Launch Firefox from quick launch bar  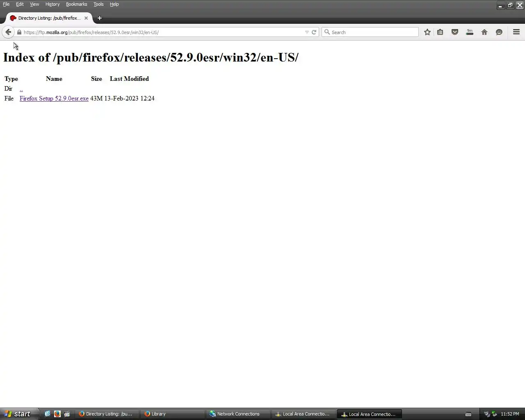pos(57,414)
